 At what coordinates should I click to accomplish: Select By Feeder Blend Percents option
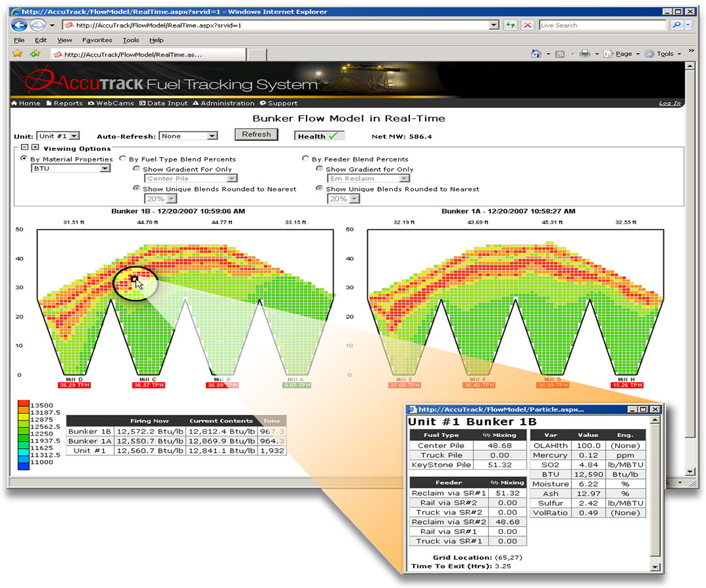click(x=305, y=159)
